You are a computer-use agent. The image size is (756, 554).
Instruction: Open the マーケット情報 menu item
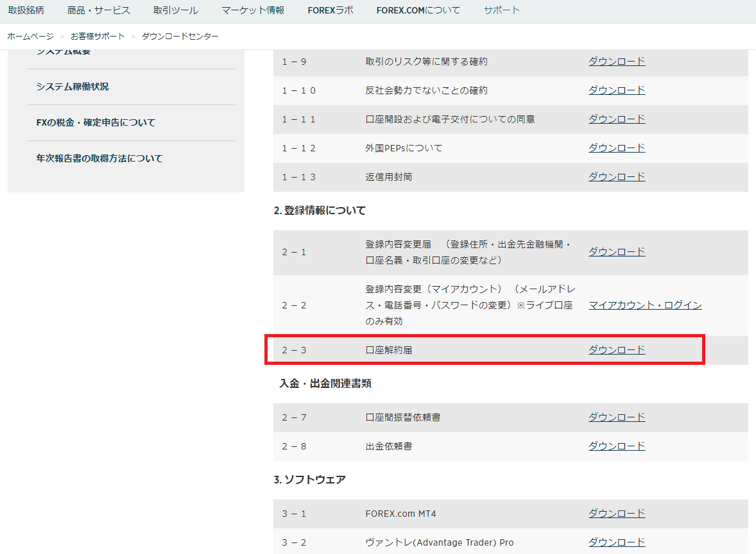tap(253, 10)
